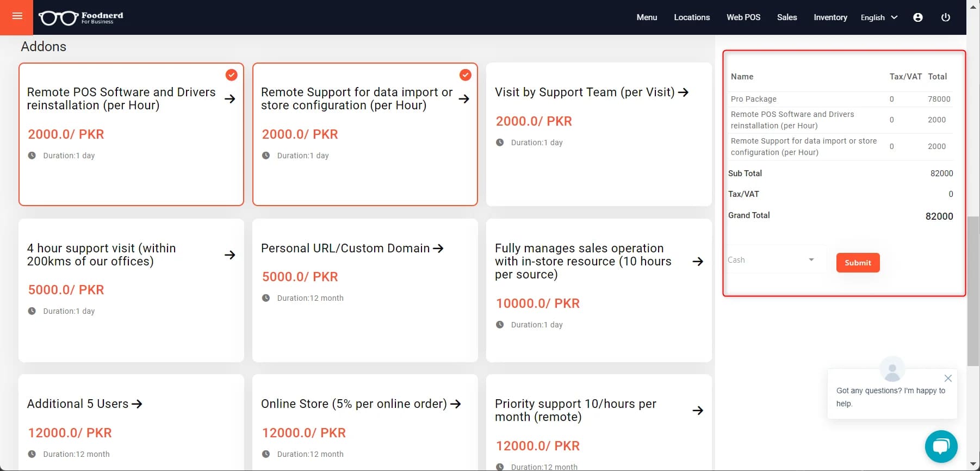Click the scrollbar down arrow
The height and width of the screenshot is (471, 980).
tap(973, 464)
